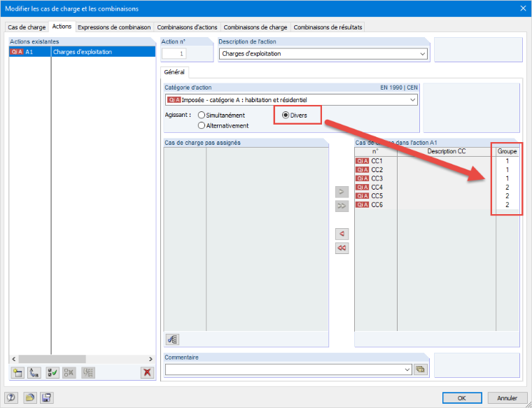Click the comment library icon beside Commentaire

click(420, 370)
